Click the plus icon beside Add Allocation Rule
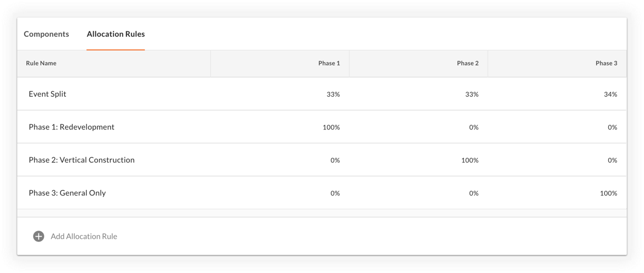The width and height of the screenshot is (644, 273). click(39, 237)
